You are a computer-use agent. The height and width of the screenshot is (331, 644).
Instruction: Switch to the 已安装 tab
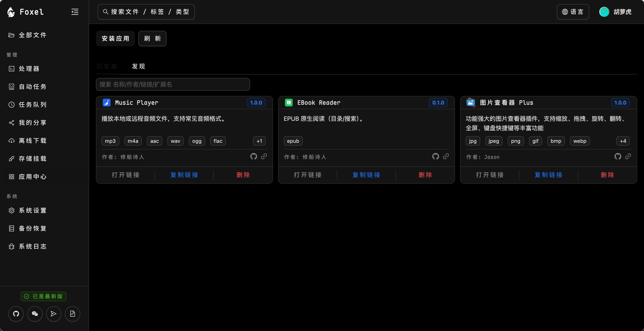point(107,66)
